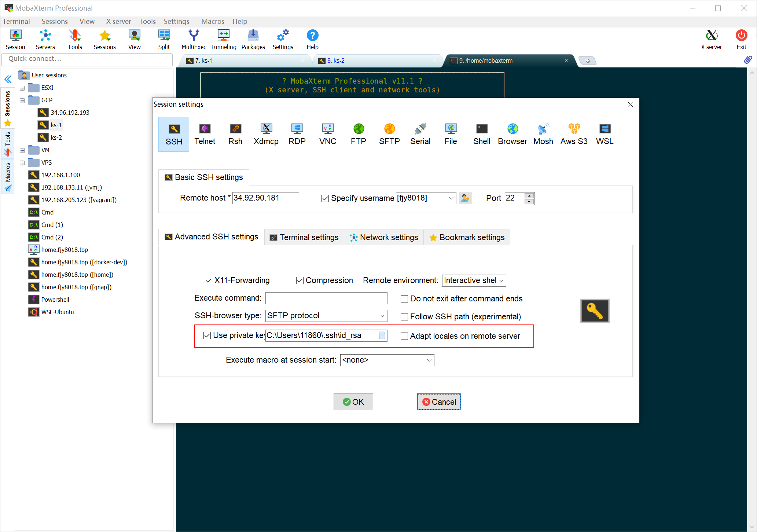Click the Cancel button
This screenshot has width=757, height=532.
[x=439, y=402]
